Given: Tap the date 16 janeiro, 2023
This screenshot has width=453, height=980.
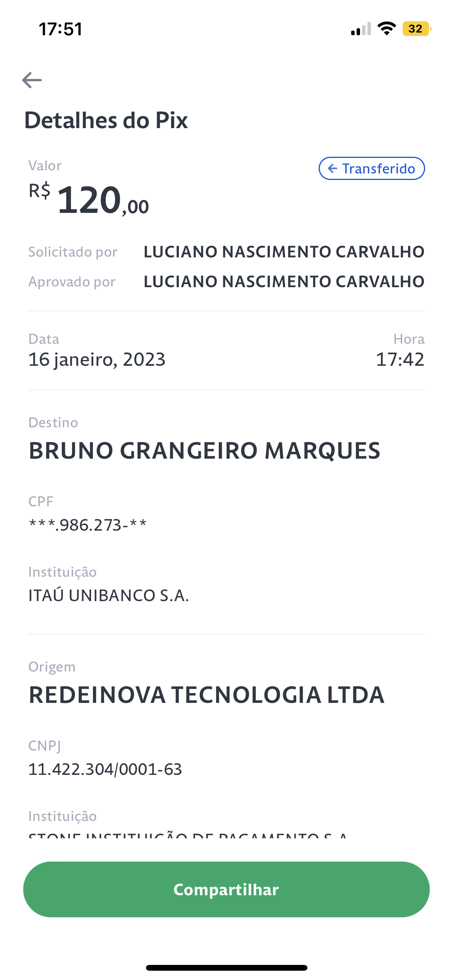Looking at the screenshot, I should tap(97, 360).
